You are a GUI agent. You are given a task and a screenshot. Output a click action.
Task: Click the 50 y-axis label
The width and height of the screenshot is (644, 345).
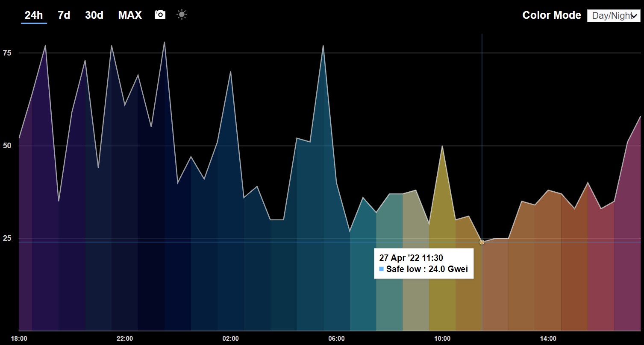pos(7,146)
